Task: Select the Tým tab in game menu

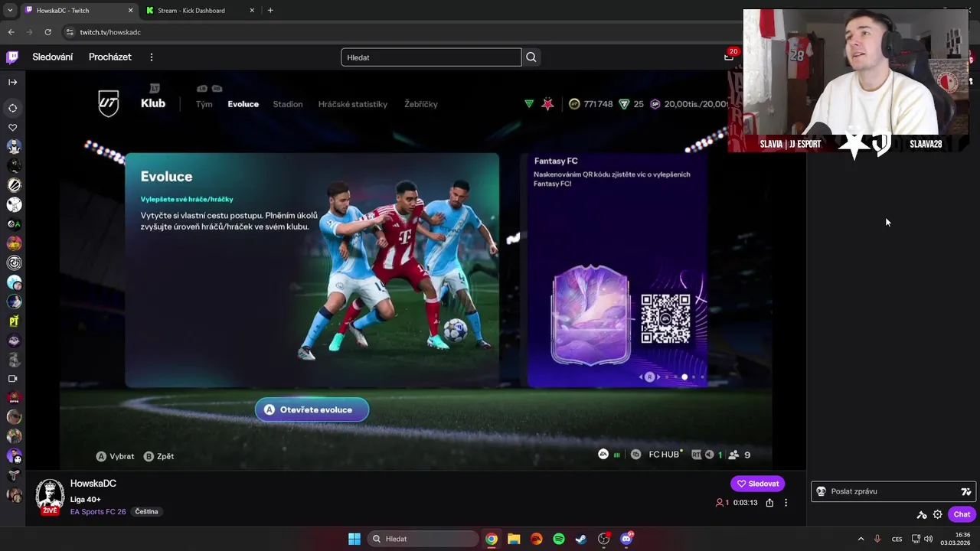Action: (x=204, y=104)
